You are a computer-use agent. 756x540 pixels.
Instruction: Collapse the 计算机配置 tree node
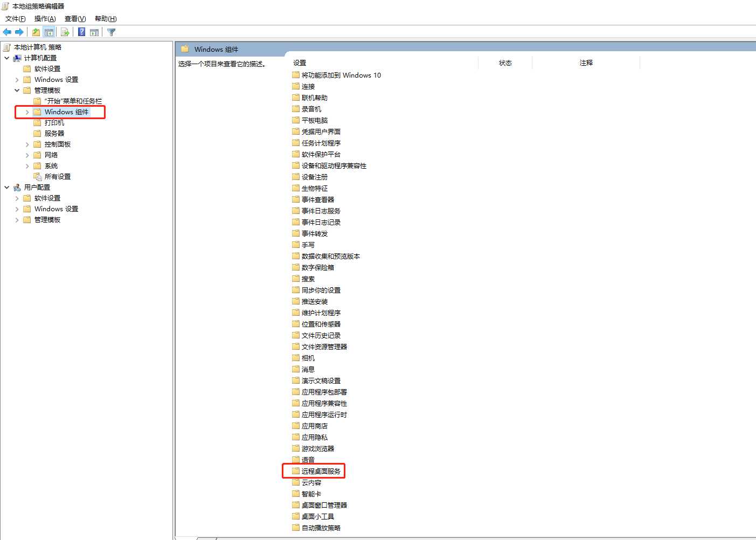click(x=7, y=58)
